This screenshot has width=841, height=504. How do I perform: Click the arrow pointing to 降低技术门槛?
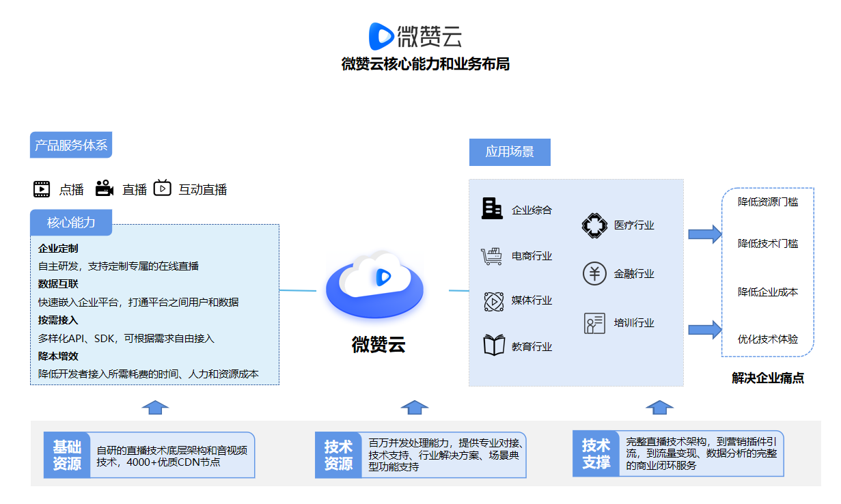pos(705,234)
